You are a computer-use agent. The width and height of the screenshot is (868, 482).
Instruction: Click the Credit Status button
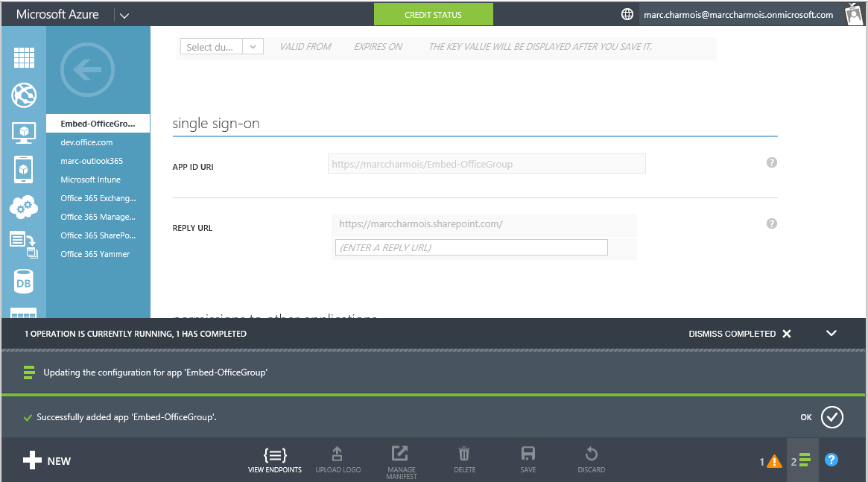click(x=434, y=14)
